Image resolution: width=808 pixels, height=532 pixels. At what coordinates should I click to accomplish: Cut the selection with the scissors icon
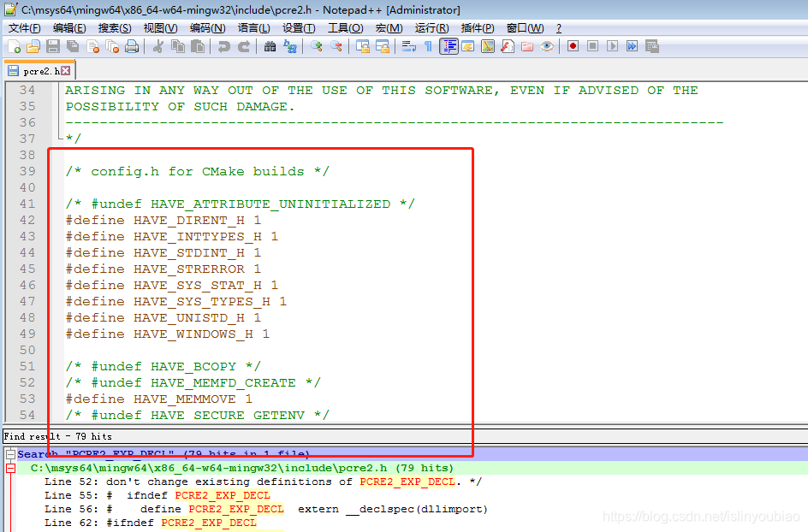tap(158, 46)
